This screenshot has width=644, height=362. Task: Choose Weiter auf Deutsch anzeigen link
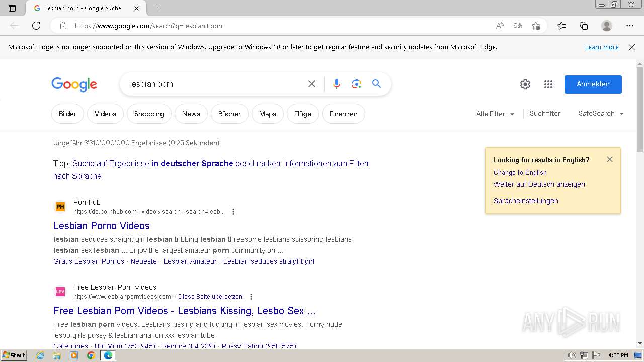(x=539, y=184)
